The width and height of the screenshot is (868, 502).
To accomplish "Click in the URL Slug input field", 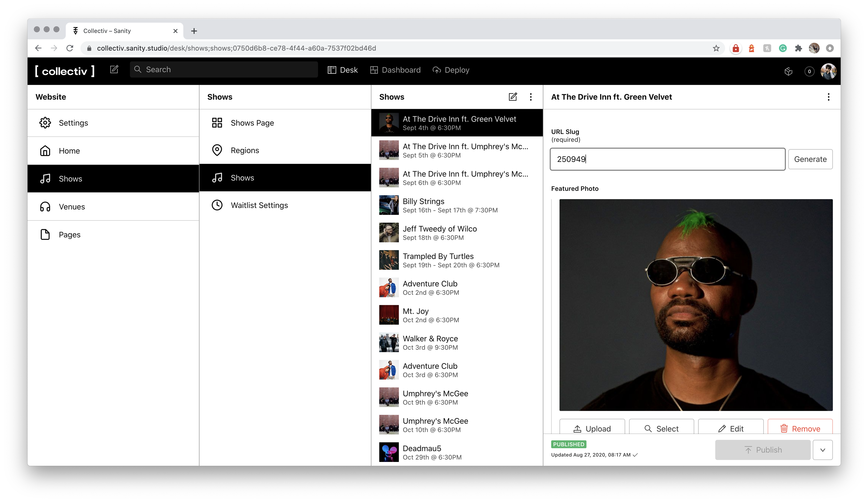I will click(x=667, y=159).
